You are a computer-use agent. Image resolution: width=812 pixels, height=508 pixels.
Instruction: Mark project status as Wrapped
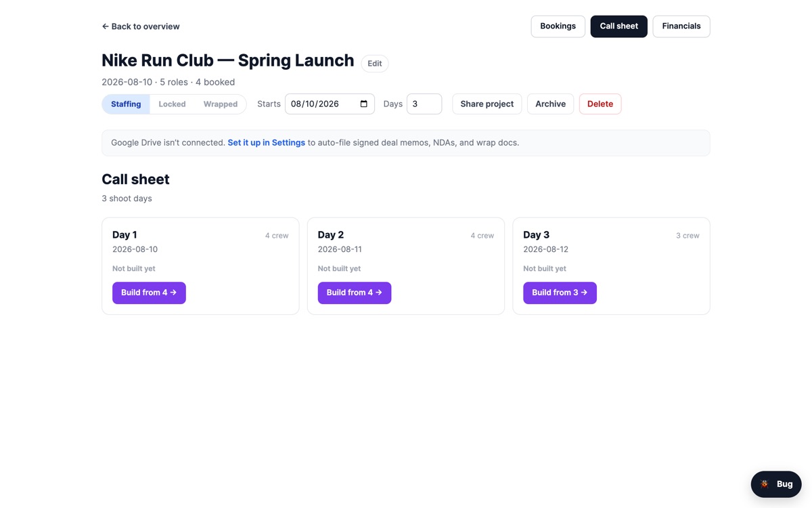[x=221, y=104]
